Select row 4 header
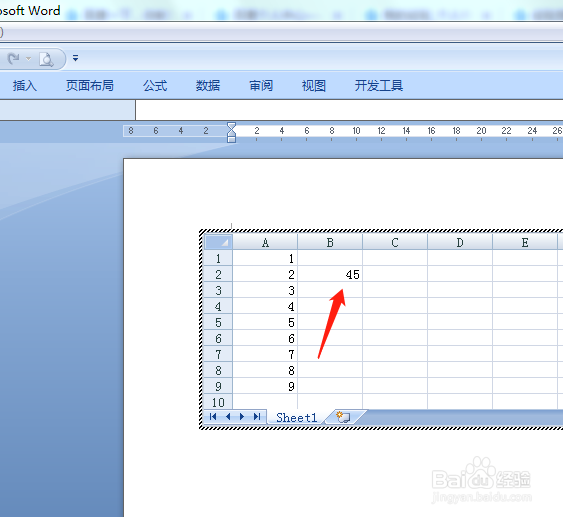Screen dimensions: 563x517 click(218, 306)
